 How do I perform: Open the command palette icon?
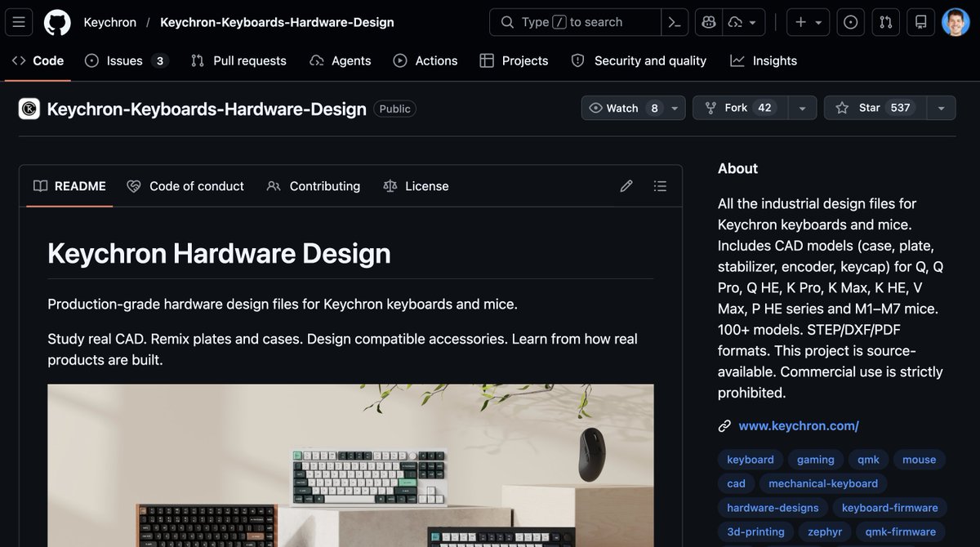[x=675, y=22]
